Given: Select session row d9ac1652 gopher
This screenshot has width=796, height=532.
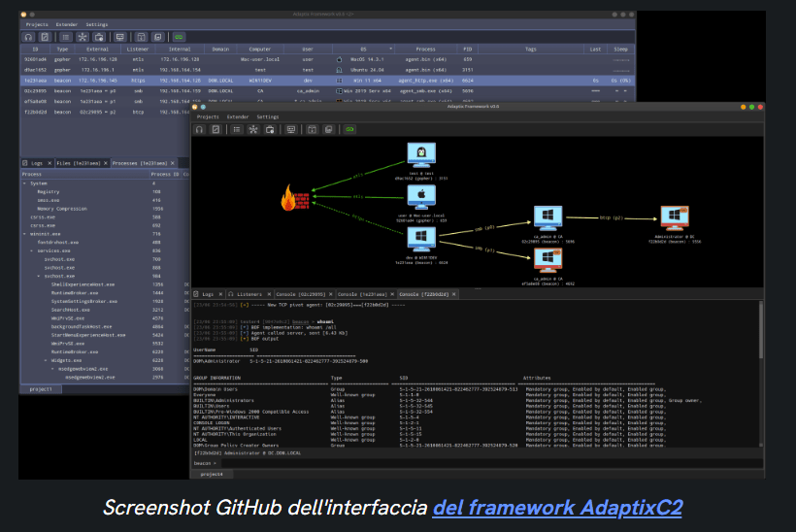Looking at the screenshot, I should pyautogui.click(x=327, y=70).
